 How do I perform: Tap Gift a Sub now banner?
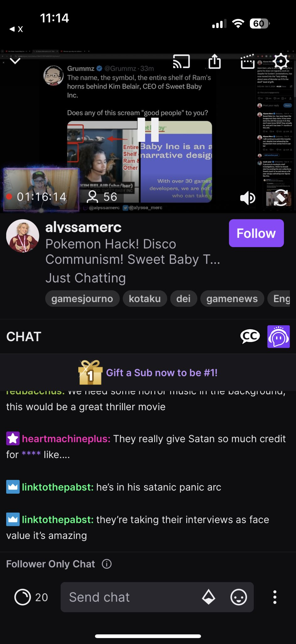point(148,373)
